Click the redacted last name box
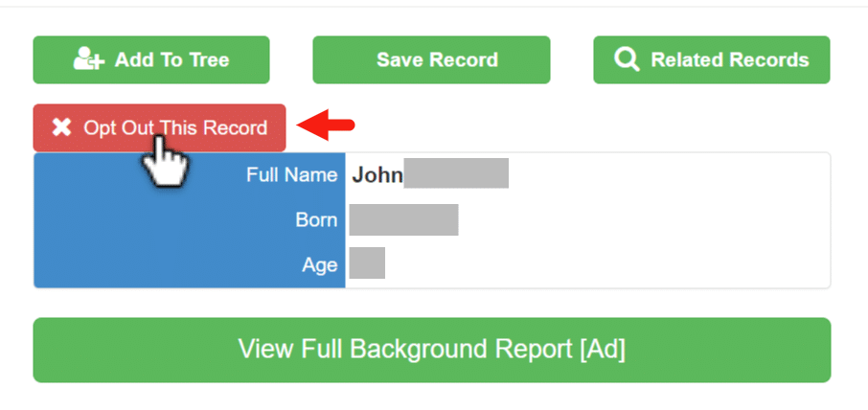 pos(456,174)
